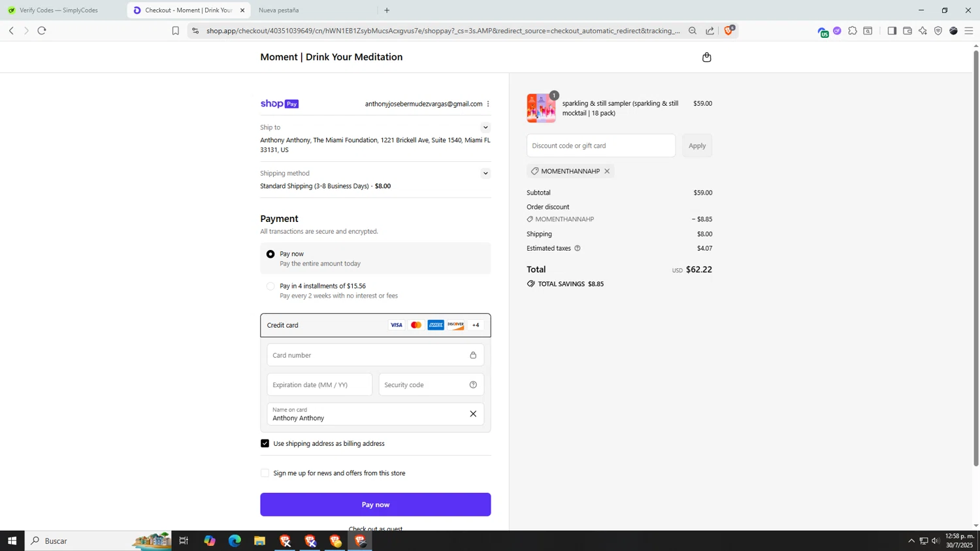980x551 pixels.
Task: Click the Apply discount button
Action: point(697,146)
